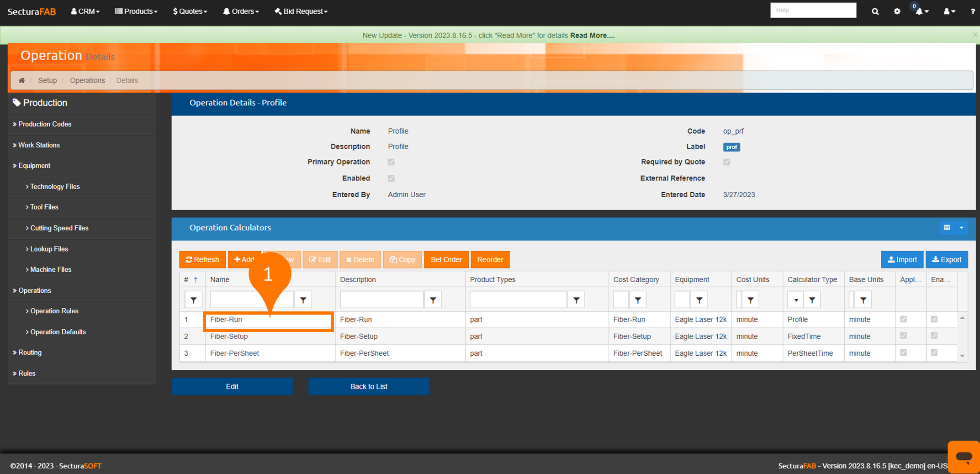Open the Bid Request menu
The height and width of the screenshot is (474, 980).
[x=301, y=11]
